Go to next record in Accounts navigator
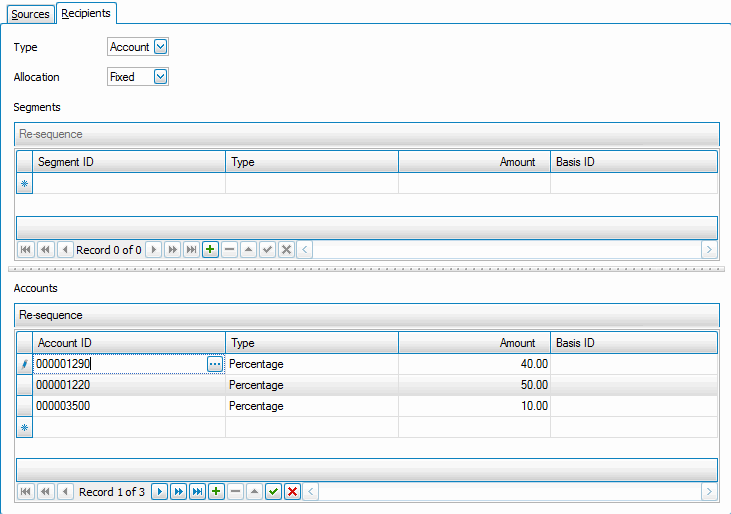Screen dimensions: 731x514 159,492
